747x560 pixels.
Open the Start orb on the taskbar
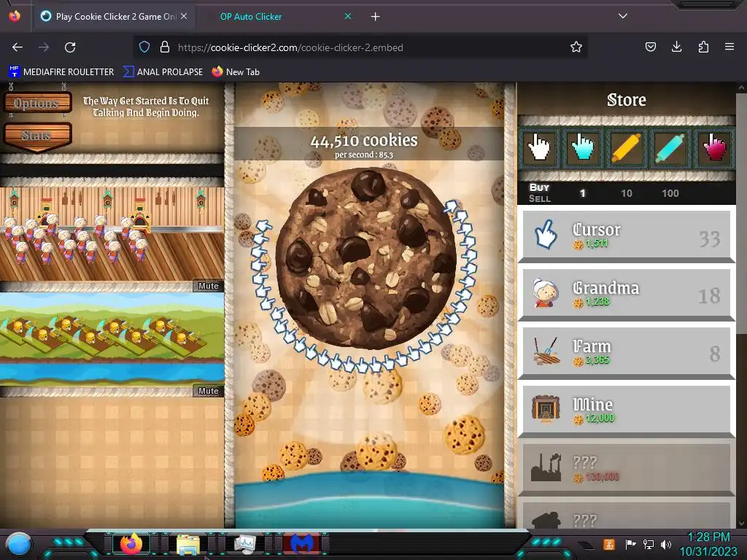coord(19,544)
